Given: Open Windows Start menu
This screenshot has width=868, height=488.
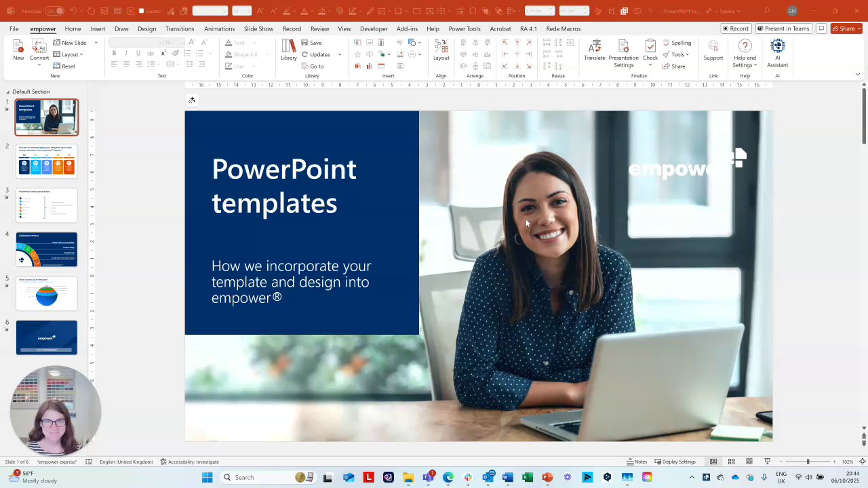Looking at the screenshot, I should click(207, 477).
